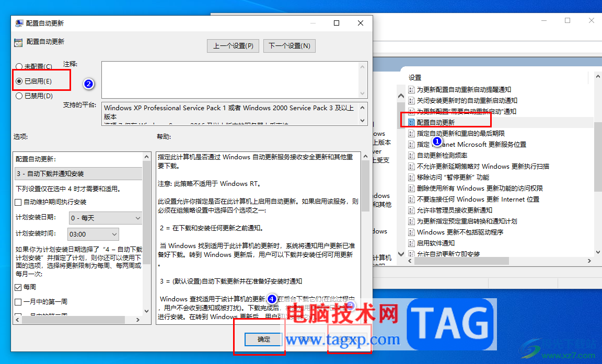Select 启用软件通知 policy

pyautogui.click(x=436, y=243)
